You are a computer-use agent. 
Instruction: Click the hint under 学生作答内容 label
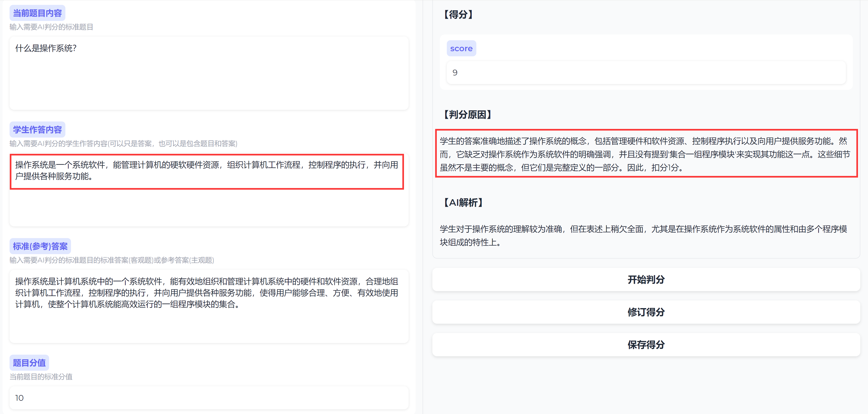[x=123, y=144]
